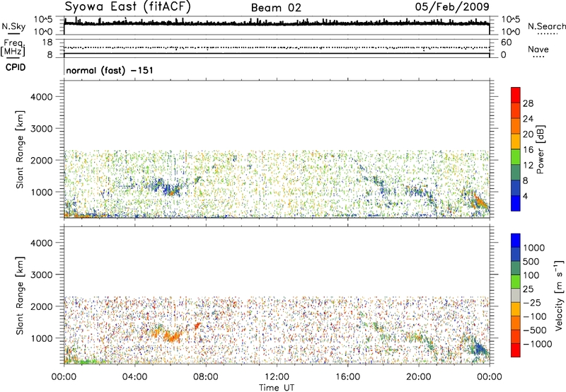Screen dimensions: 566x392
Task: Click the '28' tick on Power colorbar
Action: tap(528, 103)
